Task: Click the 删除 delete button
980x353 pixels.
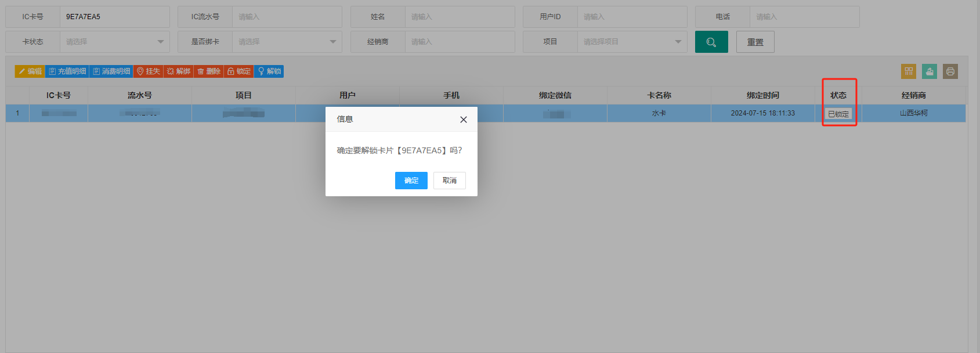Action: coord(209,71)
